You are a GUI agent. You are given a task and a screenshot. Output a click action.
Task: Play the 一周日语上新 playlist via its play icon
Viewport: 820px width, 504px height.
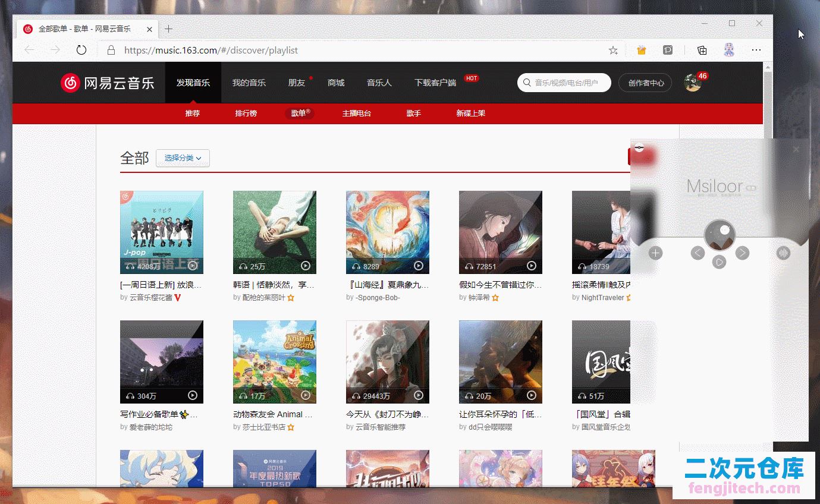(x=193, y=266)
